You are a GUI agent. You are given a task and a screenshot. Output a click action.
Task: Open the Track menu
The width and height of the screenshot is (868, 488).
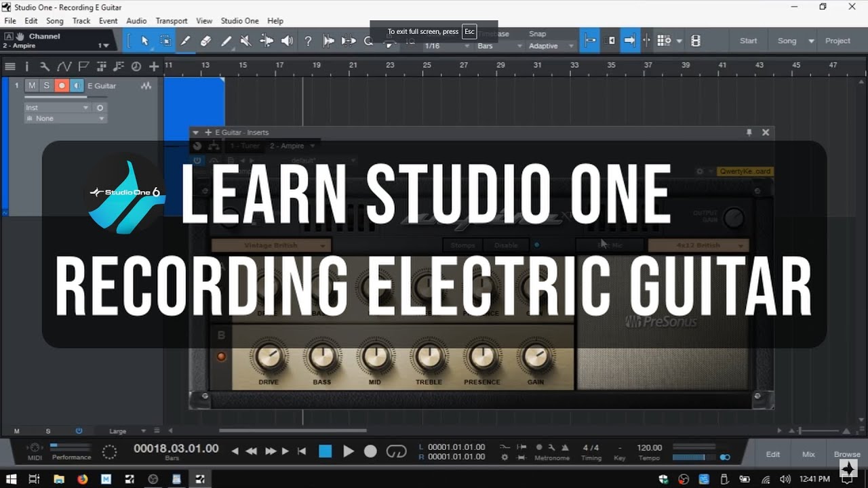coord(81,21)
